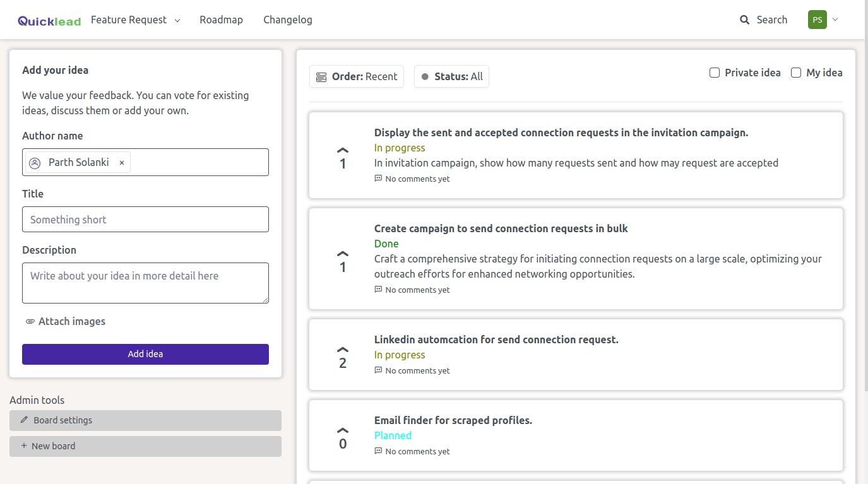Remove Parth Solanki author tag
The image size is (868, 484).
coord(122,163)
